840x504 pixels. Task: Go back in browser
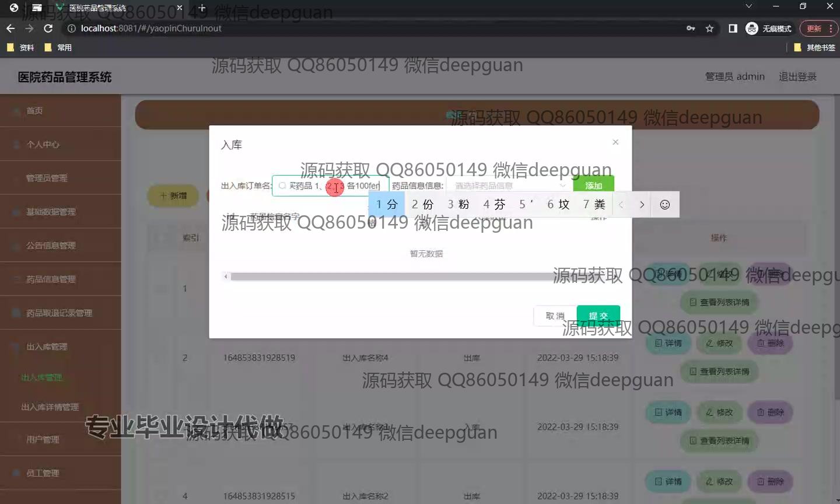[10, 28]
